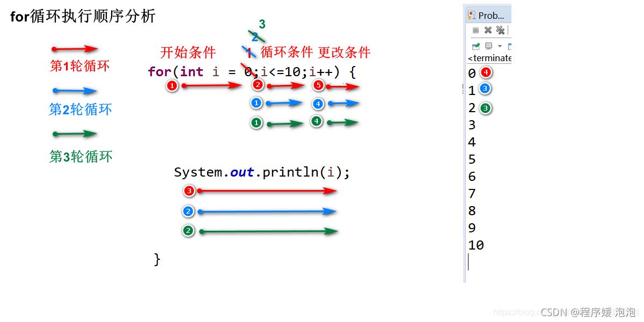Click the heading "for循环执行顺序分析"
The image size is (644, 322).
(x=83, y=16)
